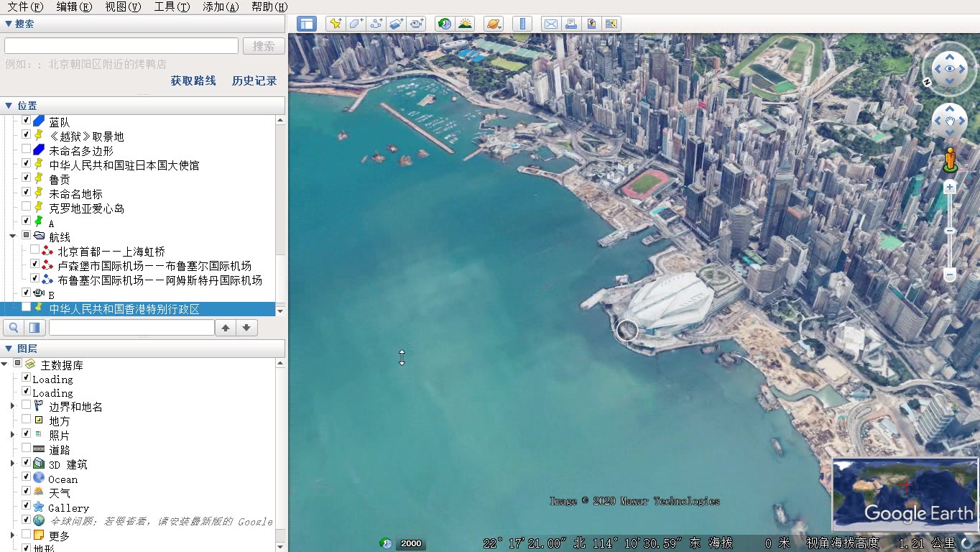The width and height of the screenshot is (980, 552).
Task: Enable 道路 layer checkbox
Action: click(x=27, y=448)
